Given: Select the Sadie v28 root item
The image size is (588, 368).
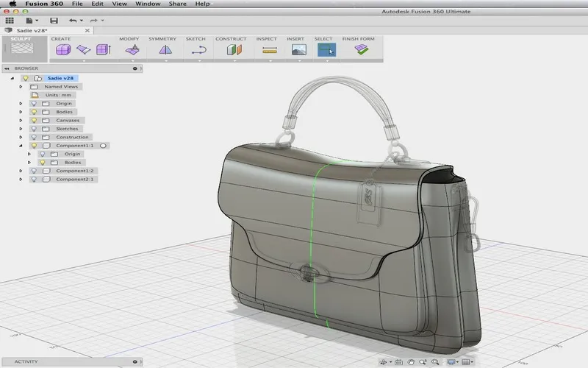Looking at the screenshot, I should pyautogui.click(x=60, y=78).
